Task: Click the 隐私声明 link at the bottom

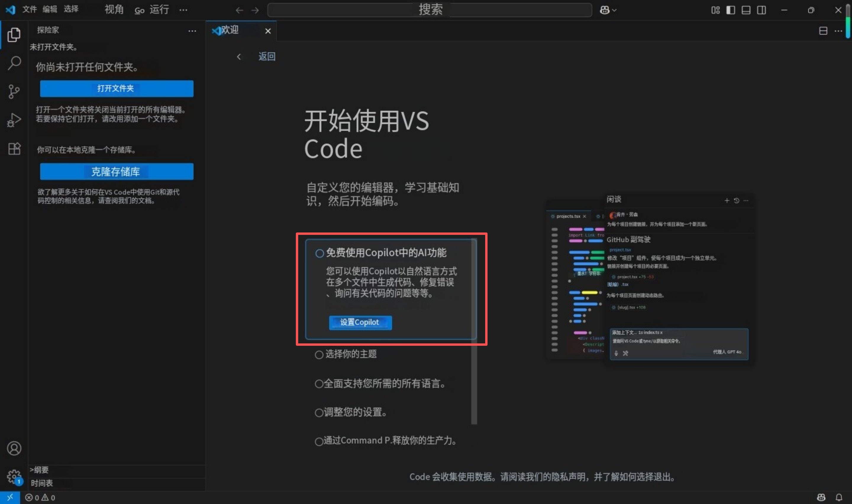Action: 569,477
